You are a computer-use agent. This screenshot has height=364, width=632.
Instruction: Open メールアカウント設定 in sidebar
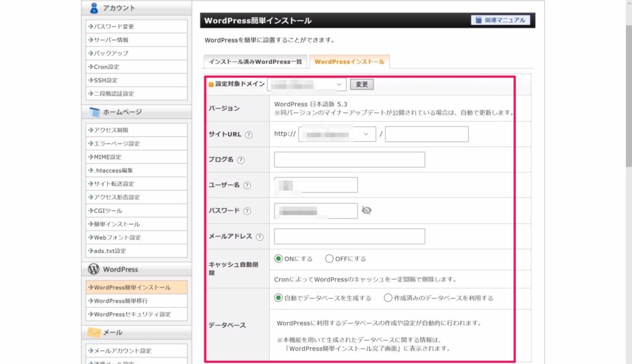pyautogui.click(x=136, y=350)
